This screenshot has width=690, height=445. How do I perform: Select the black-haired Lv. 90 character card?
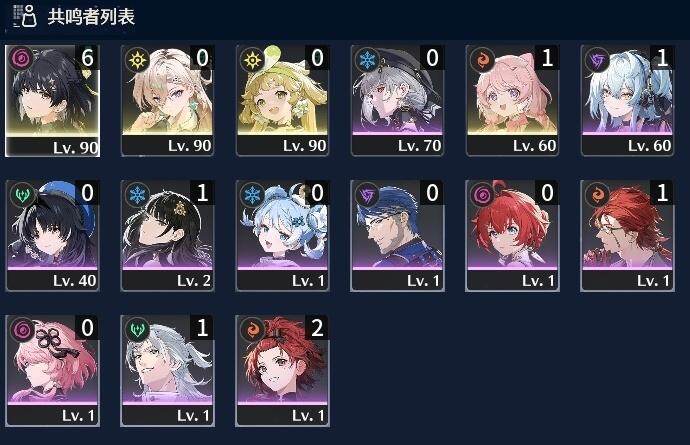click(x=52, y=100)
